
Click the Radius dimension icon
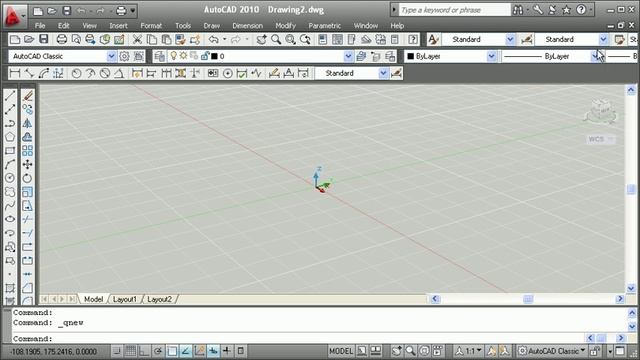(76, 73)
